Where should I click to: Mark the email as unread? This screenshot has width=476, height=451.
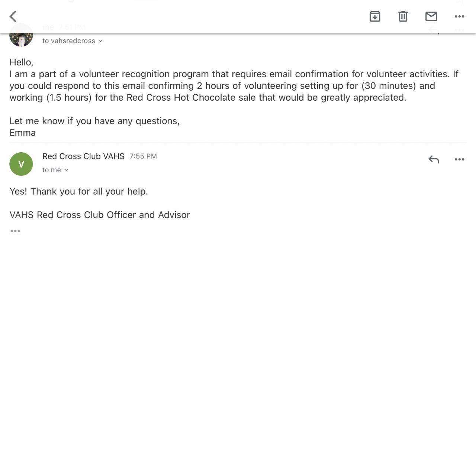click(x=431, y=16)
